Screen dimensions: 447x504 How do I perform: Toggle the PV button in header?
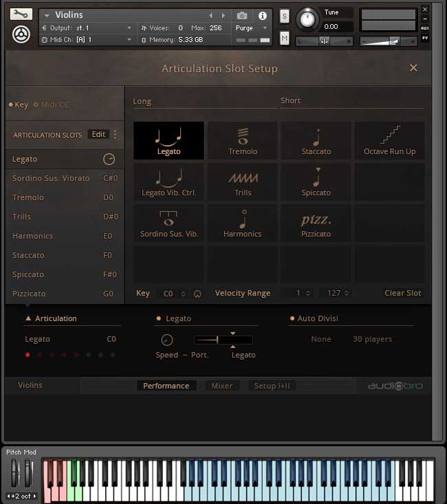click(425, 38)
